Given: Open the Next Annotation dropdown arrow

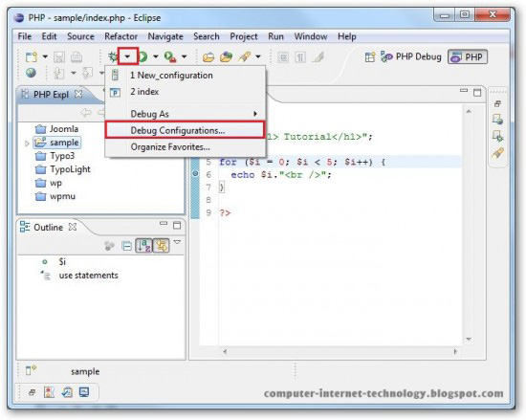Looking at the screenshot, I should tap(74, 73).
